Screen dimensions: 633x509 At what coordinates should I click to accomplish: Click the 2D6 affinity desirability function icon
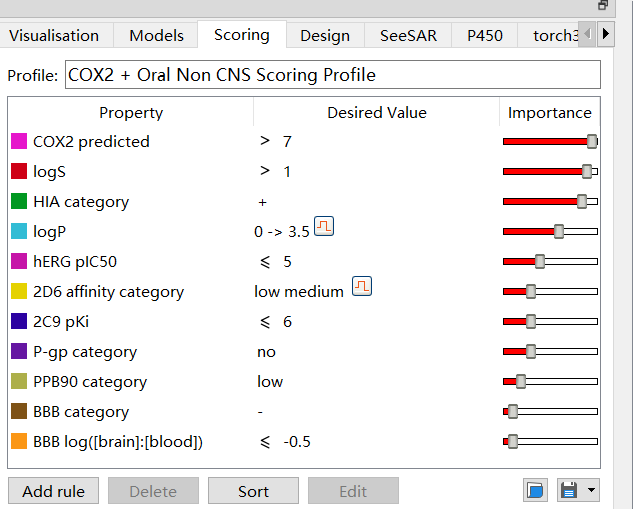362,287
